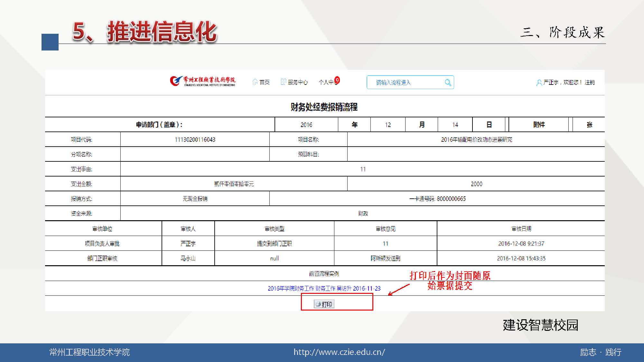644x362 pixels.
Task: Click the printer icon on 打印 button
Action: [318, 304]
